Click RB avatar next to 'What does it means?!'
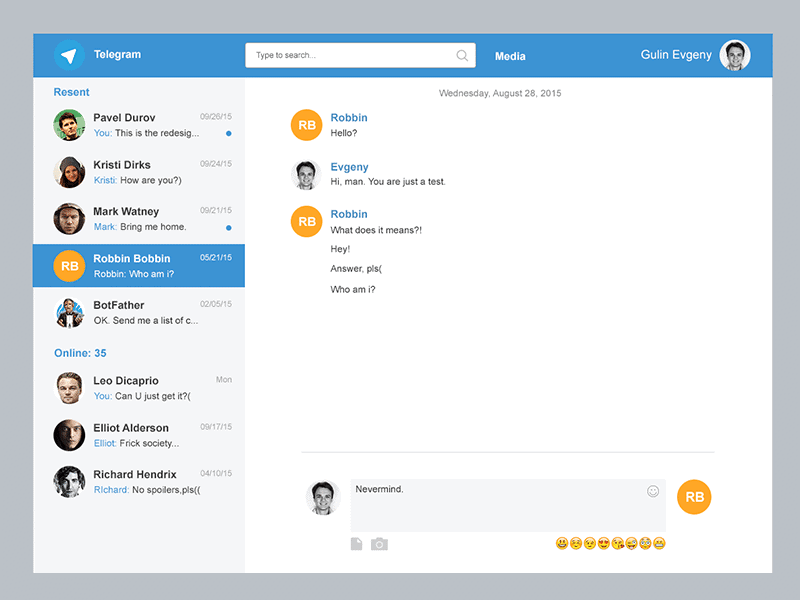 [x=307, y=221]
